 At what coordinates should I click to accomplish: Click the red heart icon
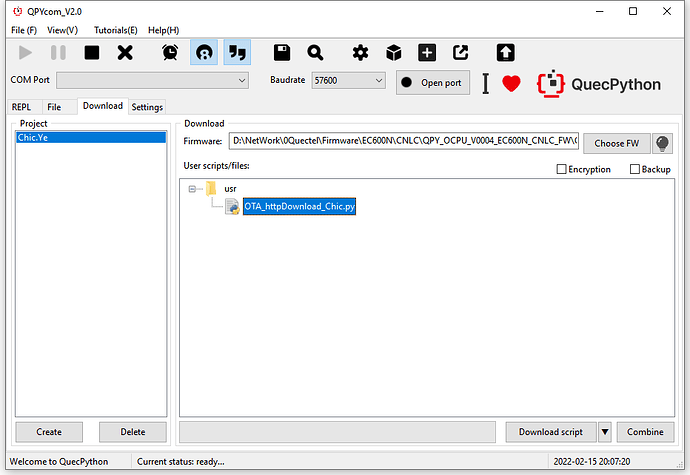(x=511, y=84)
